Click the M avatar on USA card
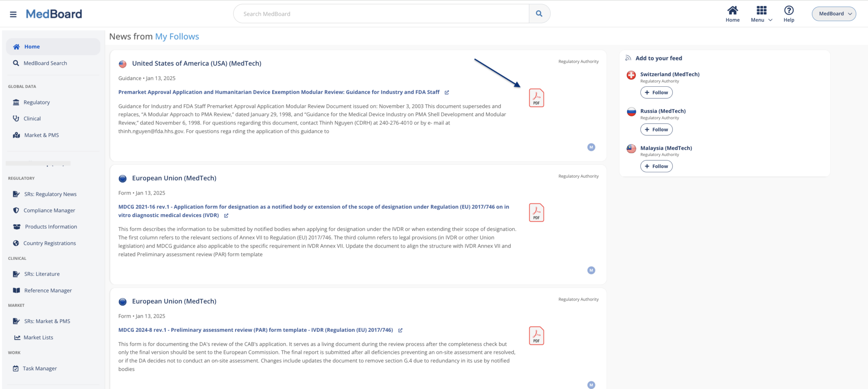868x389 pixels. (591, 147)
